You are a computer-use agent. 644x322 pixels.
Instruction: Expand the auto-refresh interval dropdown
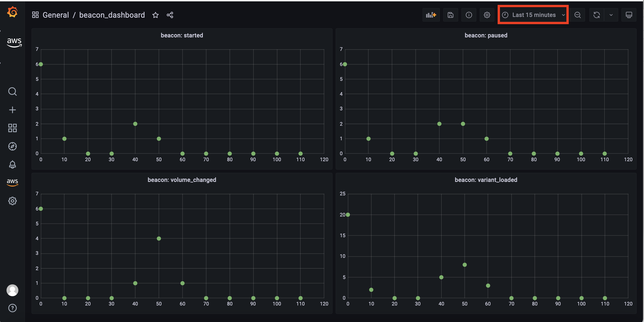611,15
